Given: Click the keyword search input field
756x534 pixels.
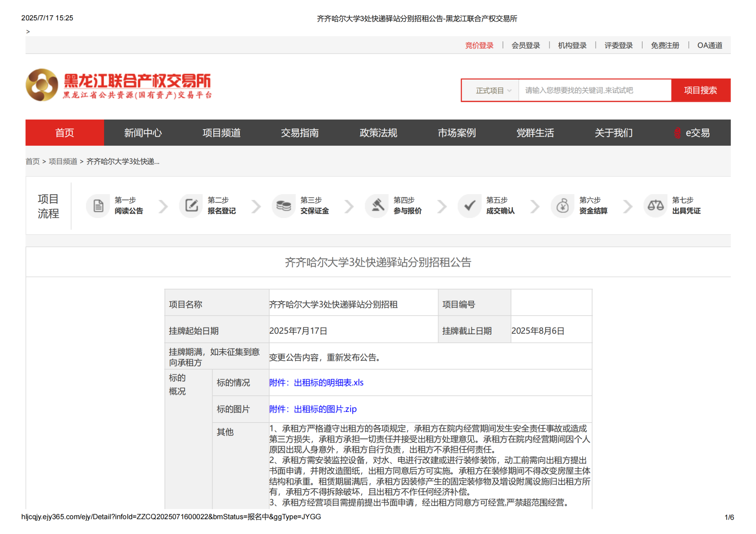Looking at the screenshot, I should (594, 90).
